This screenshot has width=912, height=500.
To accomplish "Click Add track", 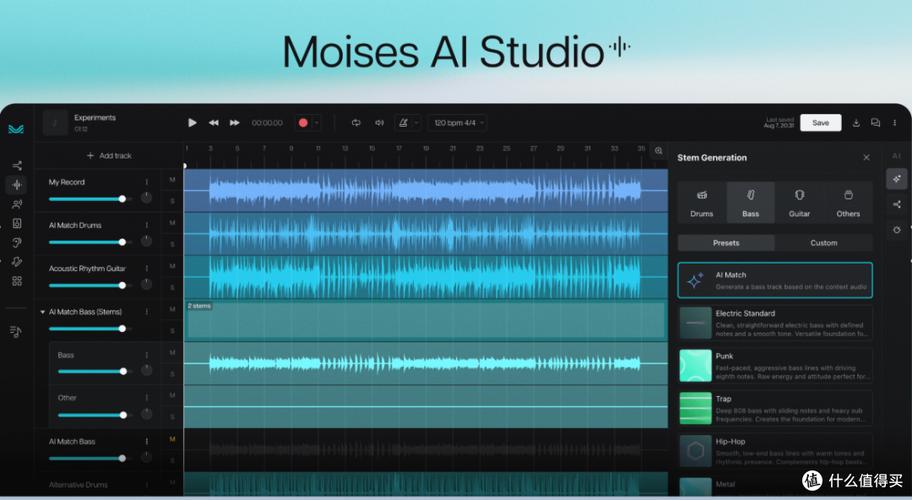I will (x=109, y=156).
